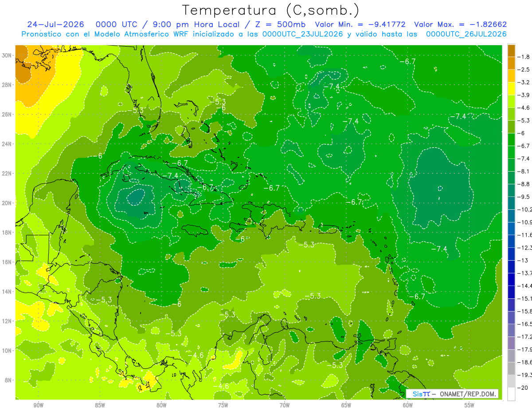This screenshot has width=532, height=411.
Task: Click the 14N latitude axis label
Action: (8, 291)
